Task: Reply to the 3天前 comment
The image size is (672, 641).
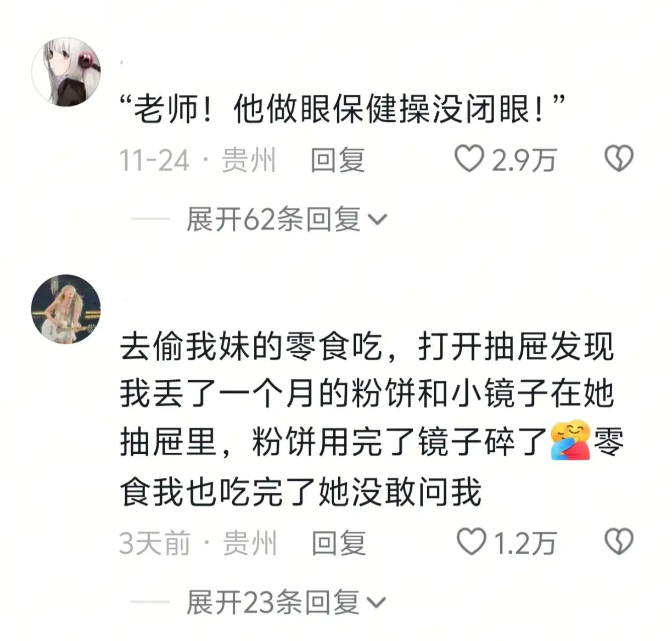Action: (339, 543)
